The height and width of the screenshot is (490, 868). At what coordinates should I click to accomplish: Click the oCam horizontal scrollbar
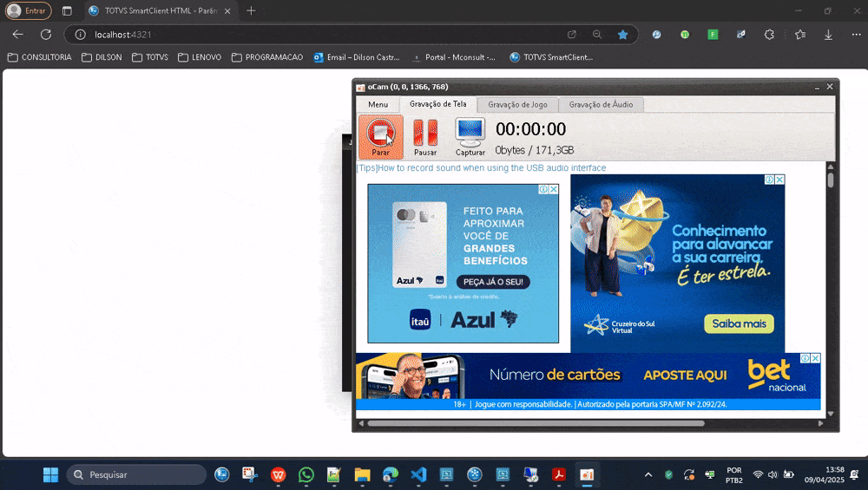(x=536, y=423)
